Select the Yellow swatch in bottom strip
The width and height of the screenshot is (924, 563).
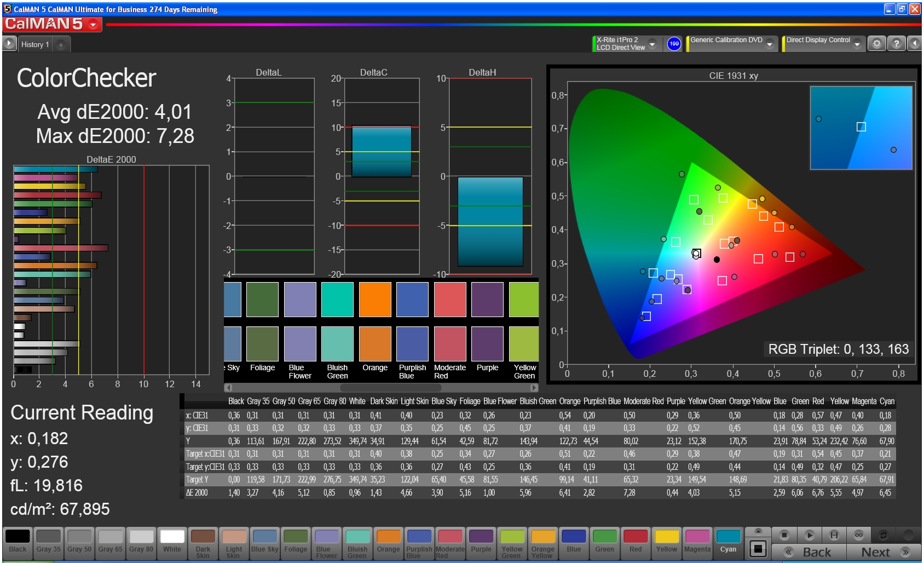point(667,543)
